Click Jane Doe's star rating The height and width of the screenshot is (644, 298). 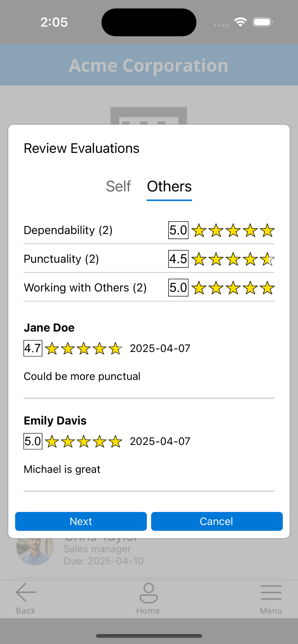click(84, 349)
